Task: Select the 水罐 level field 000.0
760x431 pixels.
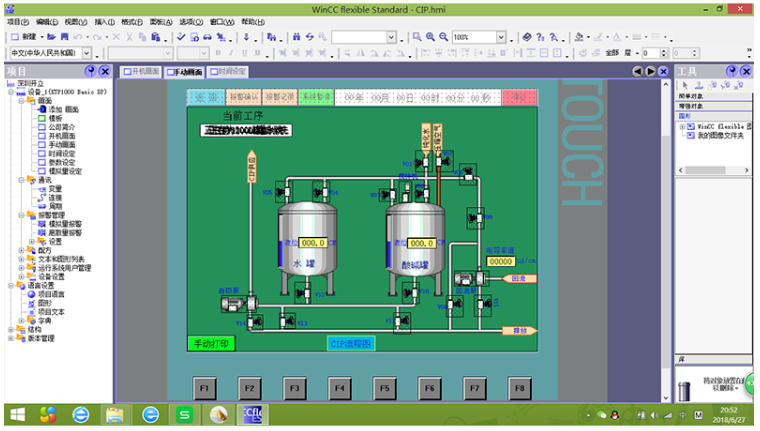Action: click(313, 242)
